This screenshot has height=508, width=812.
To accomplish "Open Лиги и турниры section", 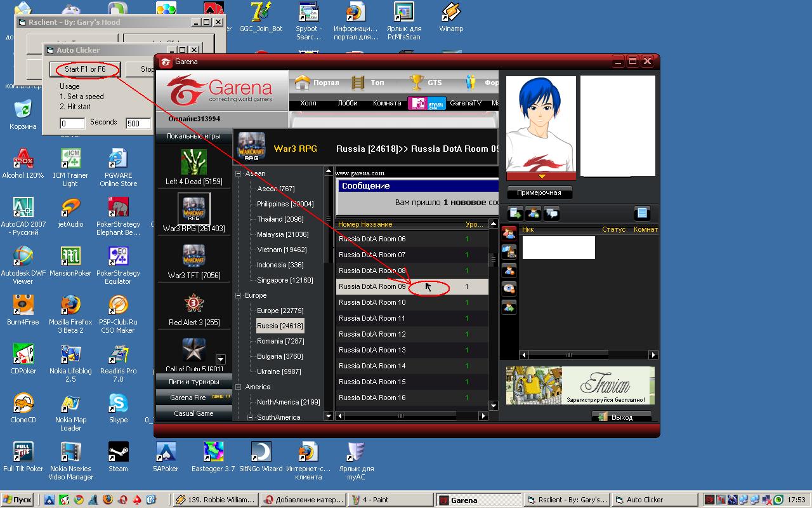I will point(194,382).
